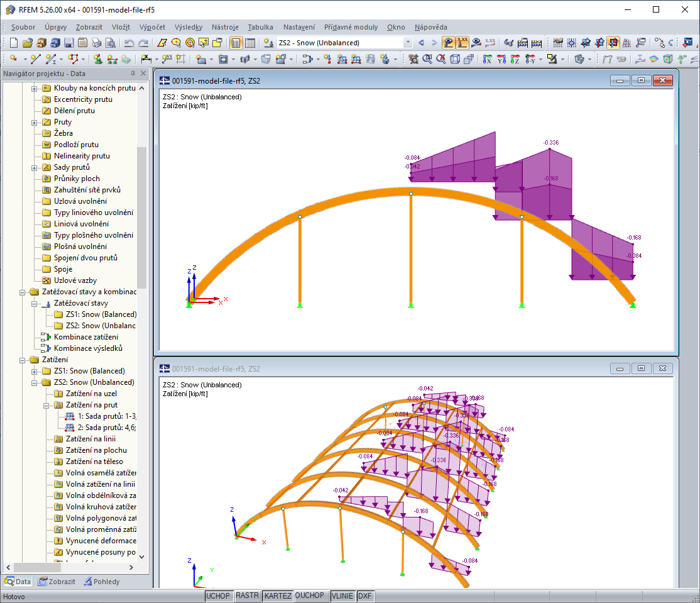Create a new model file
This screenshot has width=700, height=603.
[x=14, y=43]
